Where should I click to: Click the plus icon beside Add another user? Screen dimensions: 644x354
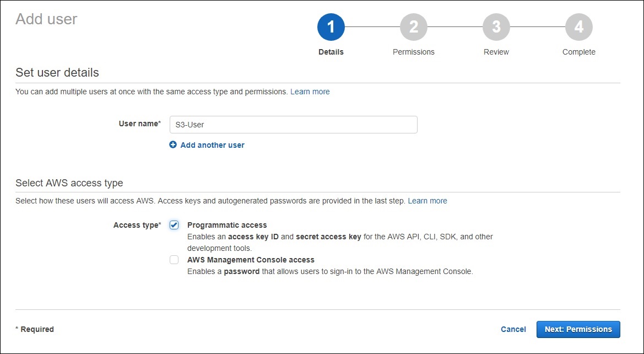173,145
